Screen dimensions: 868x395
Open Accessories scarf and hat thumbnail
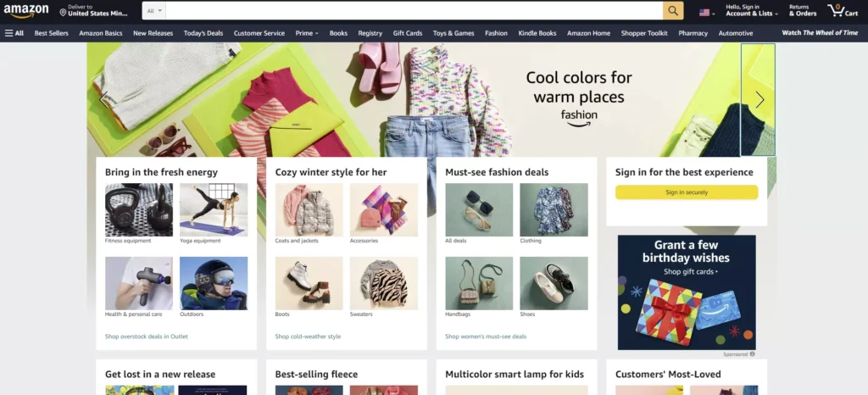point(384,209)
